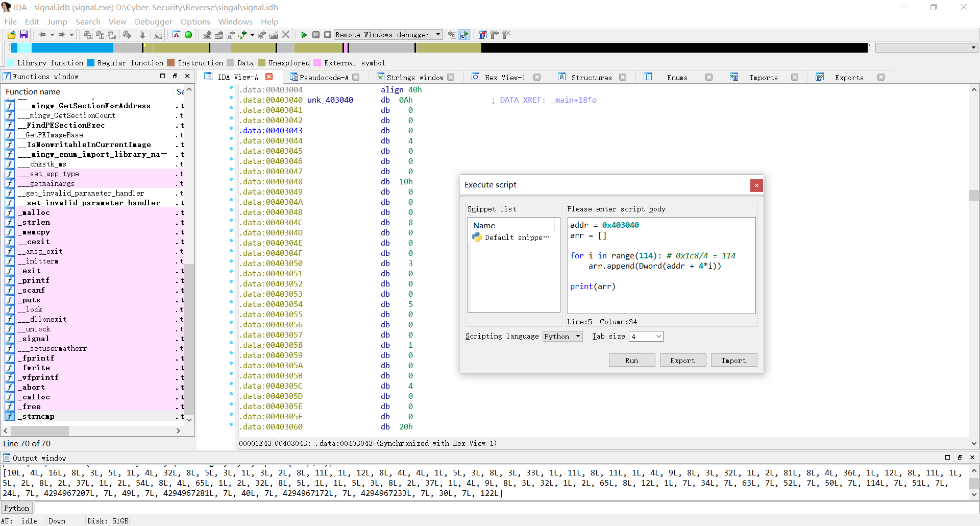Click the convert-to-code toolbar icon

click(x=207, y=35)
